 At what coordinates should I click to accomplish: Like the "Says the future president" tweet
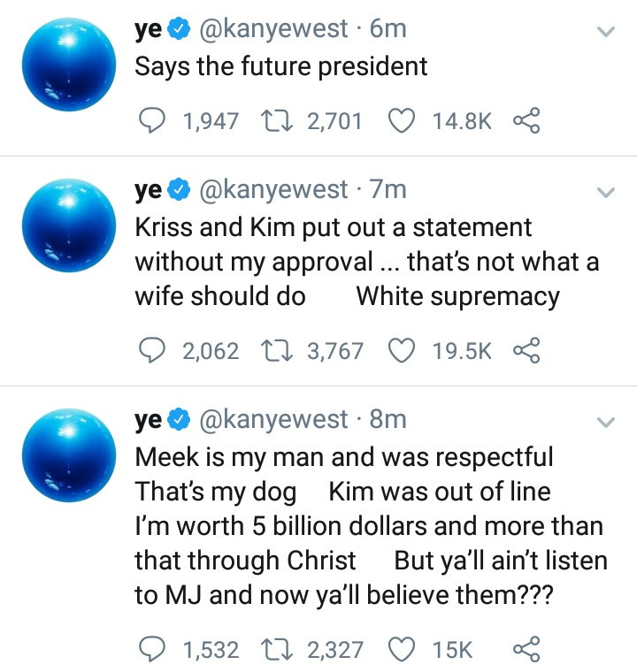pyautogui.click(x=403, y=121)
